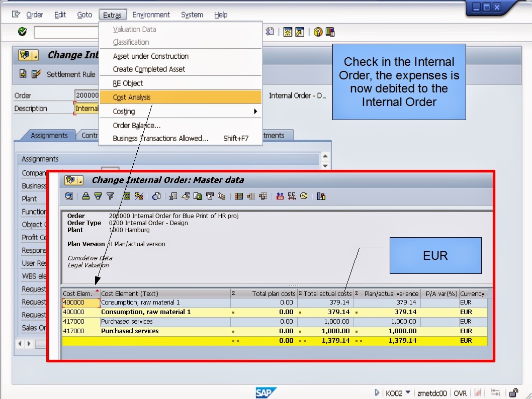Open the title-bar menu dropdown in Change Int window
This screenshot has height=399, width=532.
click(36, 56)
